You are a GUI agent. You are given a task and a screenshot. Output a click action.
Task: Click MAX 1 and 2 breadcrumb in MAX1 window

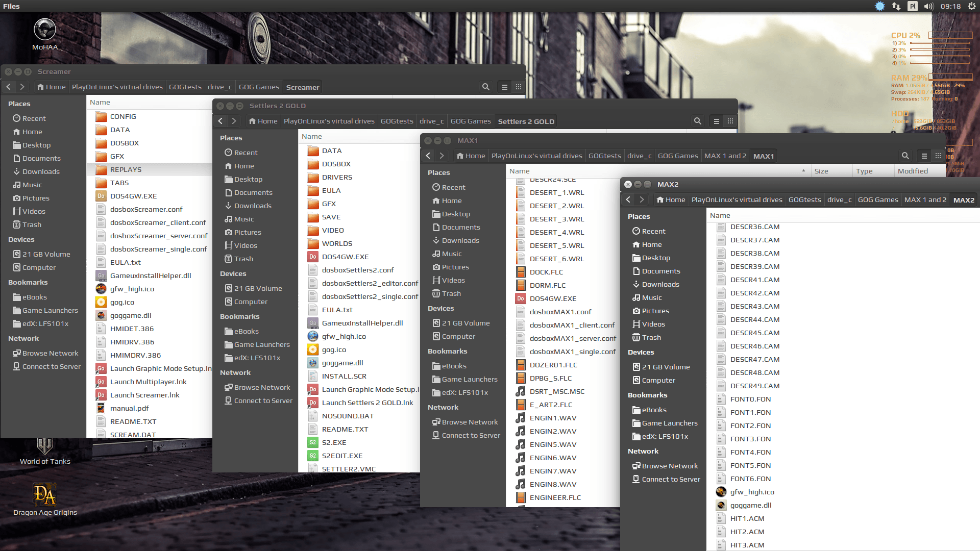[x=725, y=156]
